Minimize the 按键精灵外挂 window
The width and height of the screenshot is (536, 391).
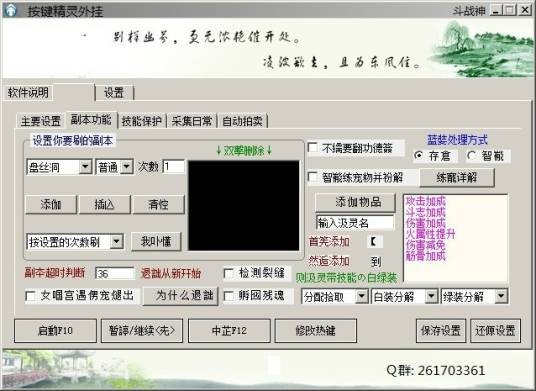496,10
